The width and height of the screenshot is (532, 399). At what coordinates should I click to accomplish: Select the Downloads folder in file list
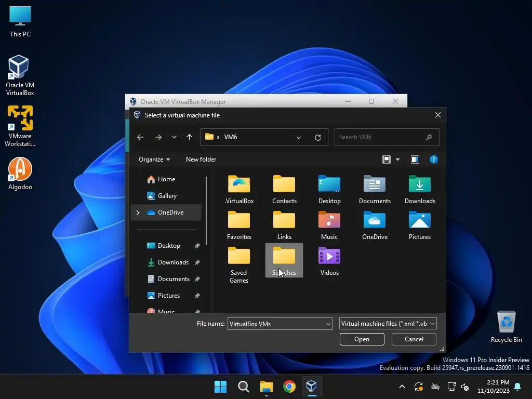click(x=420, y=190)
